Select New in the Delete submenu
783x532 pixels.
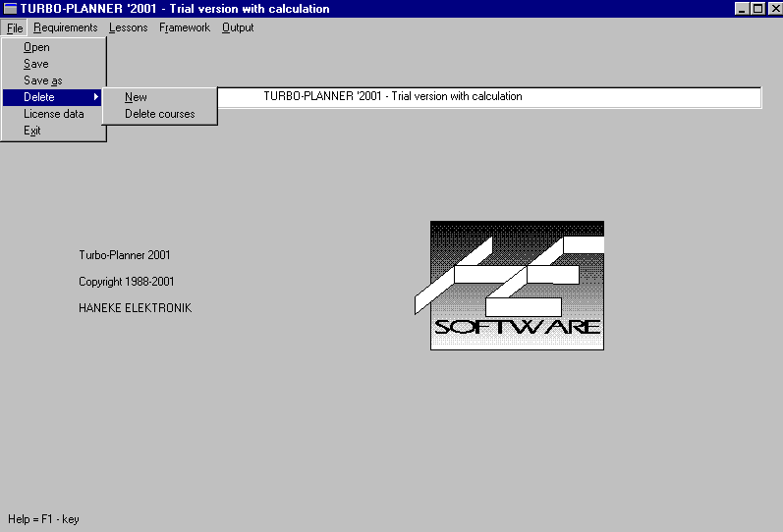pos(160,97)
